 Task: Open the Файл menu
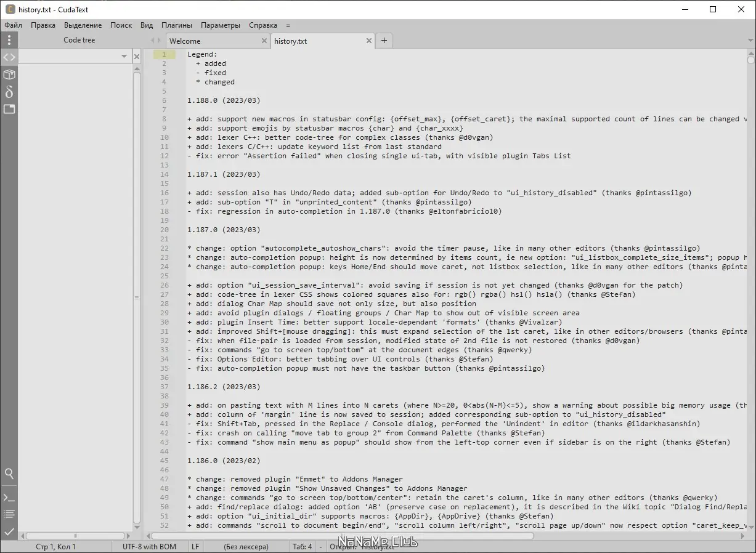(x=13, y=25)
